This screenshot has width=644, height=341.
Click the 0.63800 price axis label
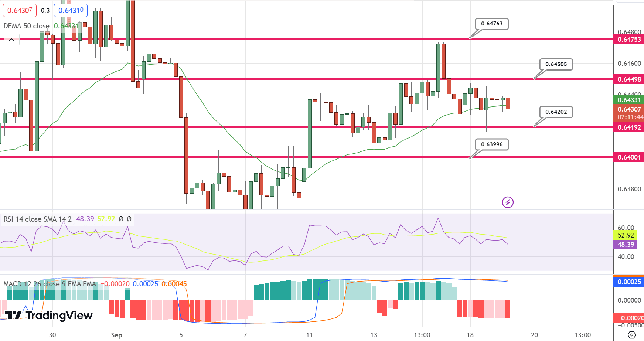pyautogui.click(x=629, y=189)
